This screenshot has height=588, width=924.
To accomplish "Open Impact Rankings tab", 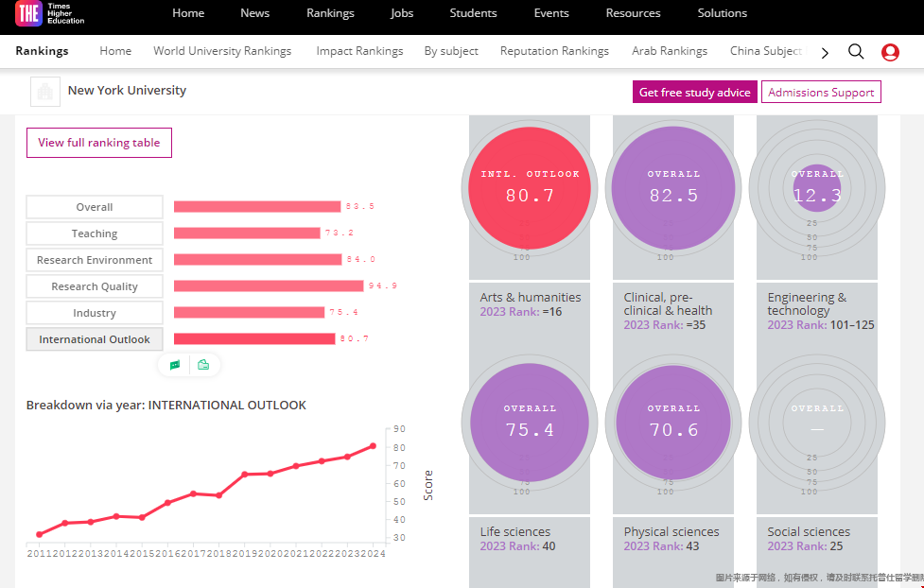I will 359,51.
